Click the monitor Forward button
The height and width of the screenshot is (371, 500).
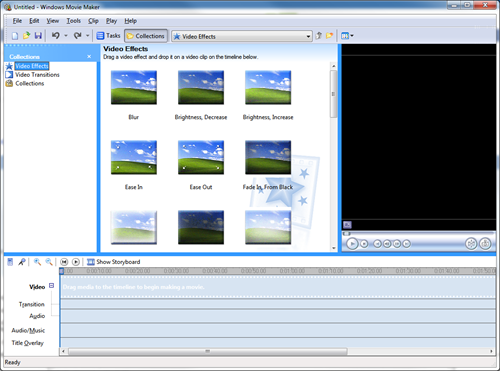pyautogui.click(x=406, y=244)
